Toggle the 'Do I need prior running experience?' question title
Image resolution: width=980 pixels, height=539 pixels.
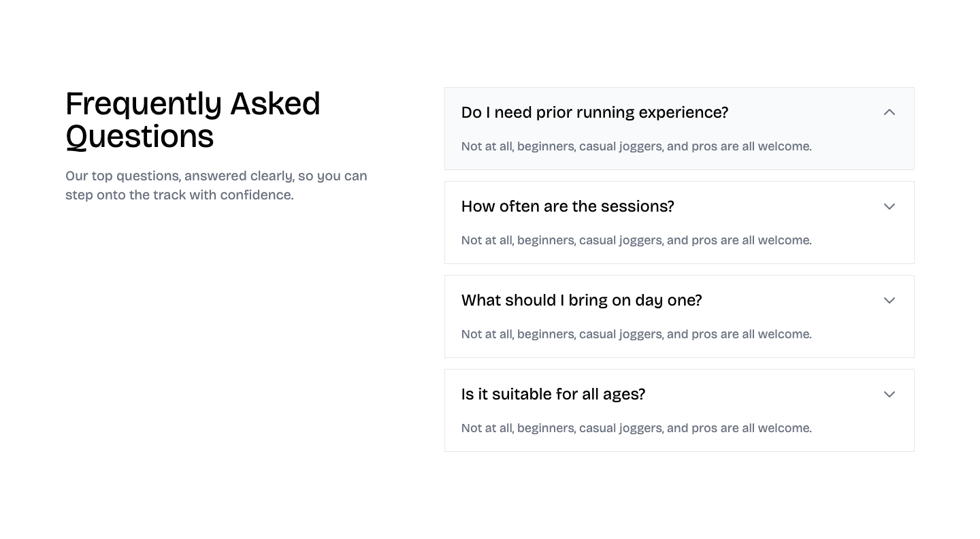tap(594, 112)
